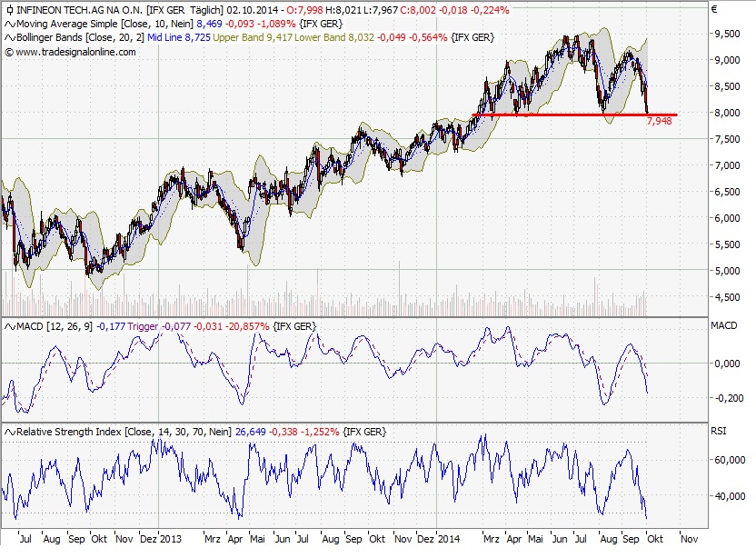Click the open value O:7,998

click(304, 10)
